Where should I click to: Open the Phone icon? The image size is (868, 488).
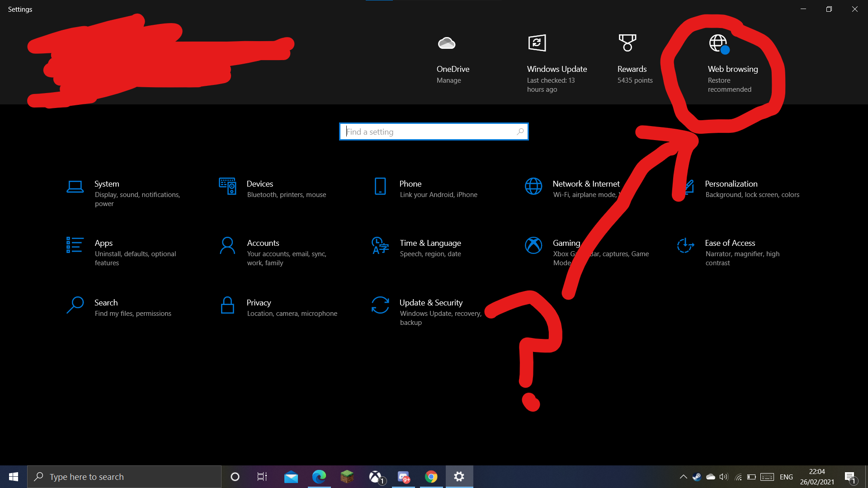tap(380, 186)
